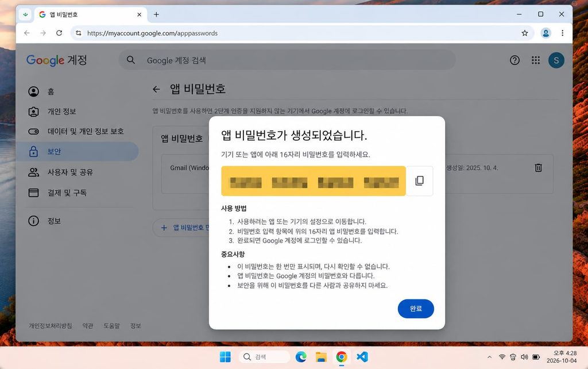Open Visual Studio Code from taskbar
Image resolution: width=588 pixels, height=369 pixels.
pos(362,356)
